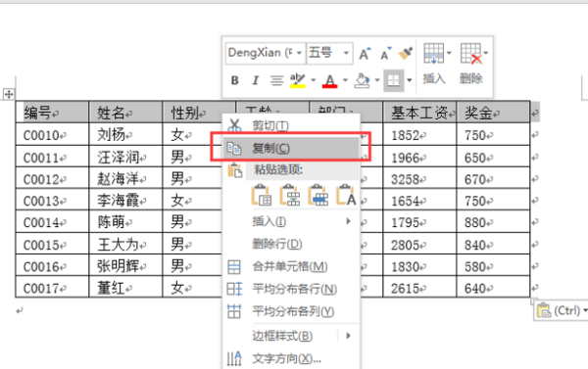Viewport: 588px width, 369px height.
Task: Apply cell shading paint bucket
Action: (362, 80)
